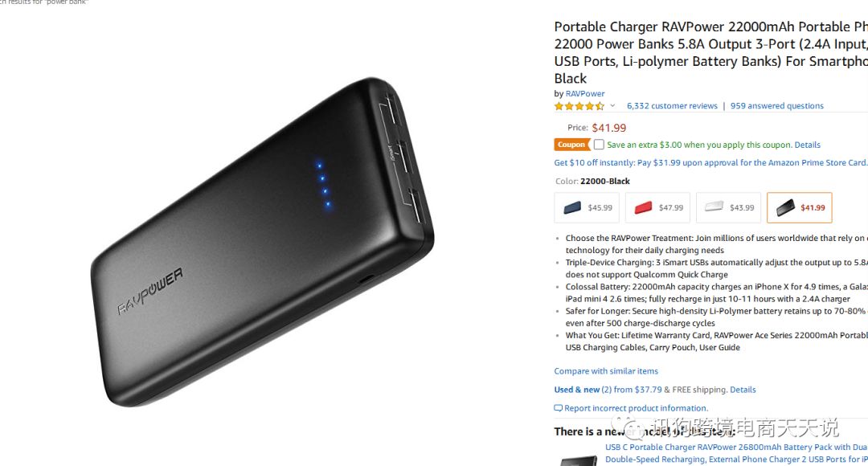This screenshot has width=868, height=466.
Task: Click the star rating icons
Action: tap(579, 106)
